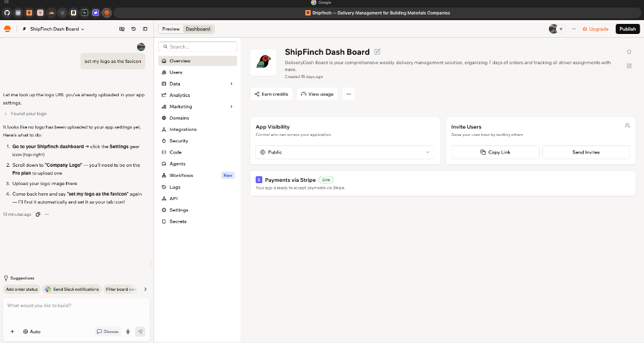Screen dimensions: 644x343
Task: Open the Apple bookmark in browser bar
Action: pos(62,13)
